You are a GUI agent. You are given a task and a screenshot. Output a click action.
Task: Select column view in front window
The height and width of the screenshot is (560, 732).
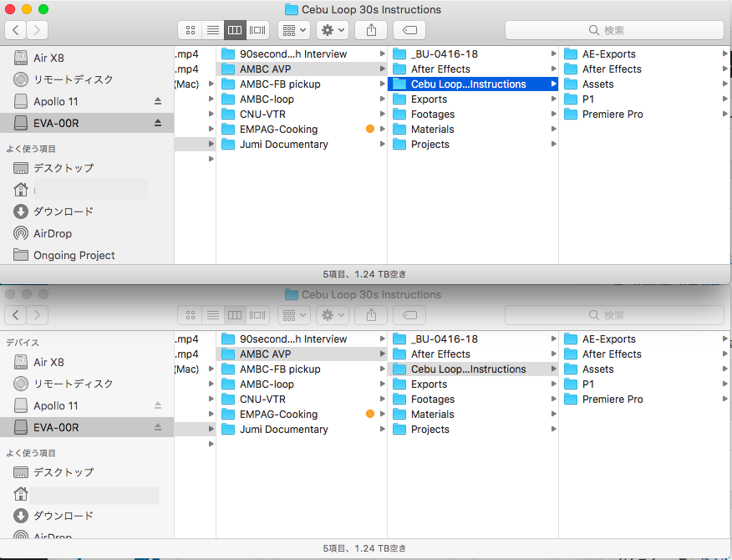[235, 30]
